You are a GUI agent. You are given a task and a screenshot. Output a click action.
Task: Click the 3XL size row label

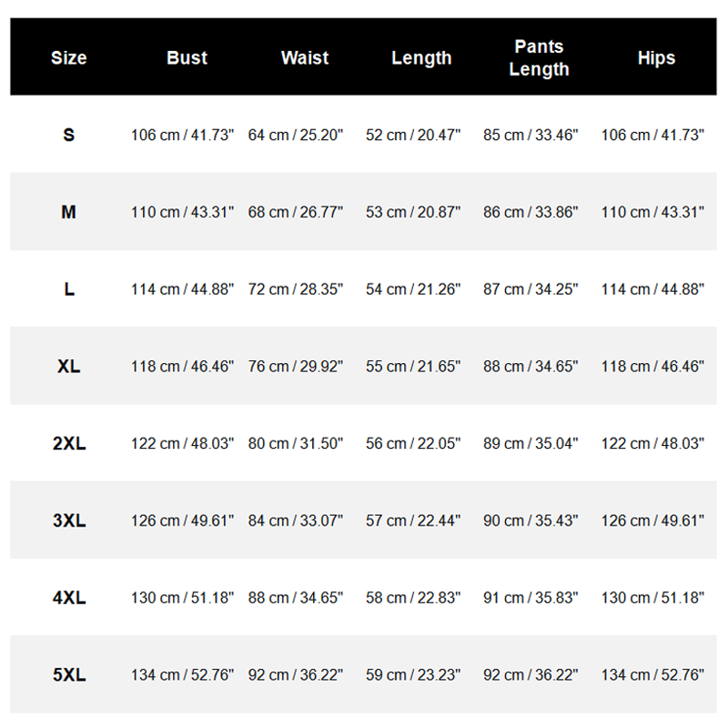point(68,521)
